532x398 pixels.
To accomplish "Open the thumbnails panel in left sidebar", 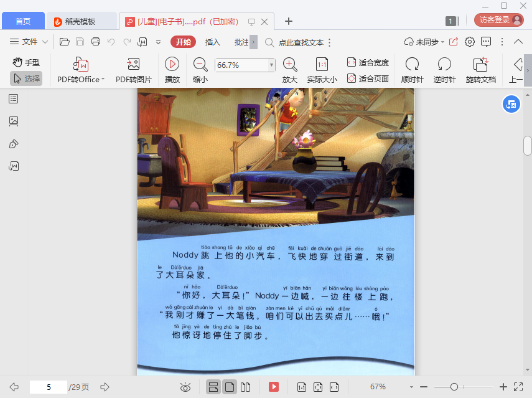I will 14,121.
